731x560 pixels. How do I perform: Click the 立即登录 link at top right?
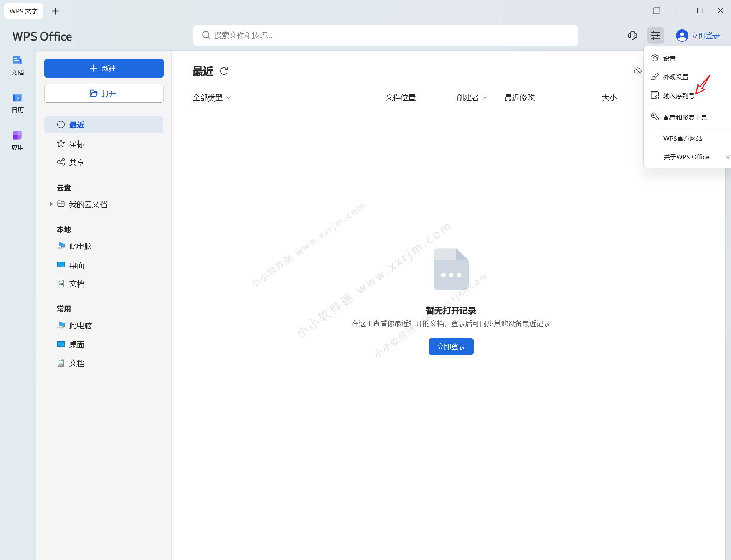(x=706, y=36)
